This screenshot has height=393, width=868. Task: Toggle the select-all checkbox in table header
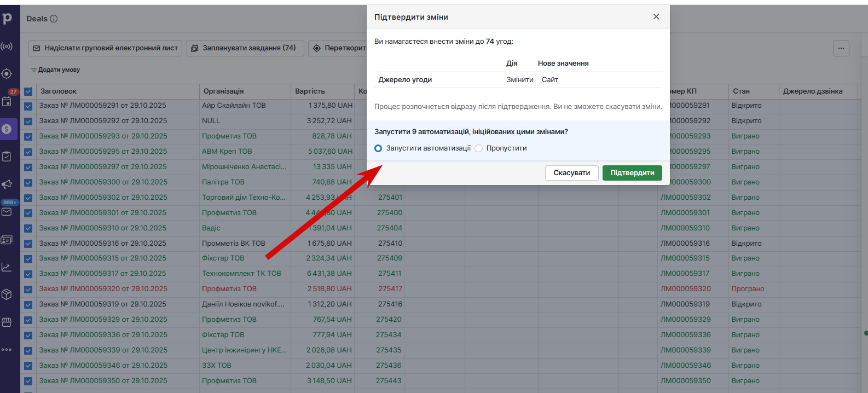pyautogui.click(x=28, y=91)
